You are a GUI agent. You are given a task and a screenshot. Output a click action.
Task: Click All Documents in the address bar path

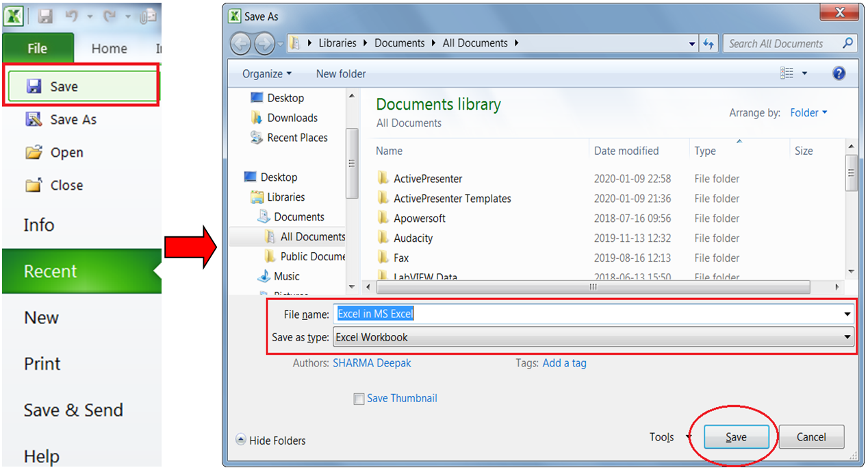(x=475, y=42)
